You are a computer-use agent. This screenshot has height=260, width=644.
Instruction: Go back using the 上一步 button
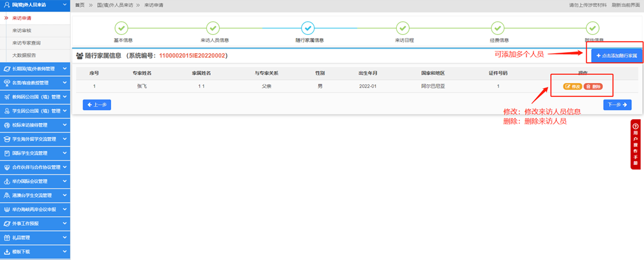coord(97,105)
